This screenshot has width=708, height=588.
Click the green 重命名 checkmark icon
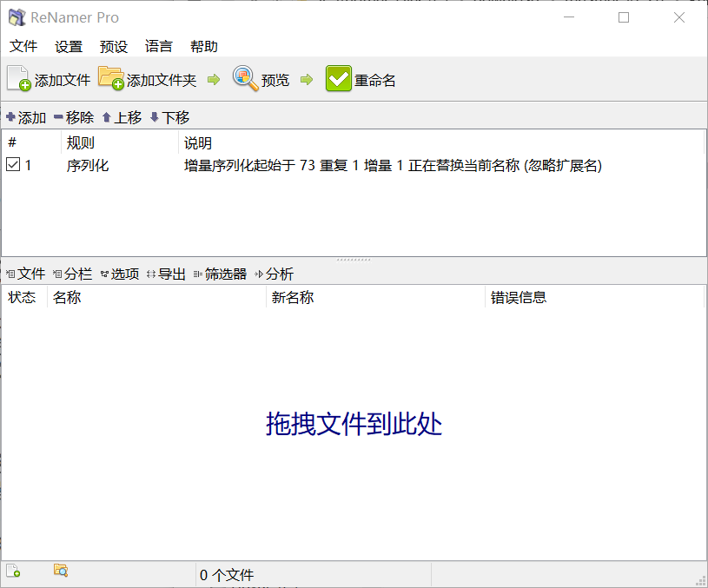pos(338,78)
